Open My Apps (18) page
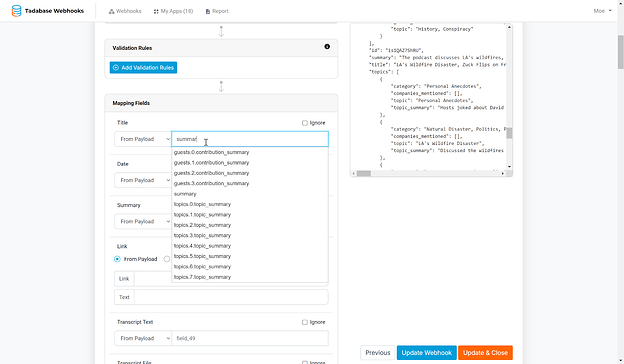 coord(174,11)
